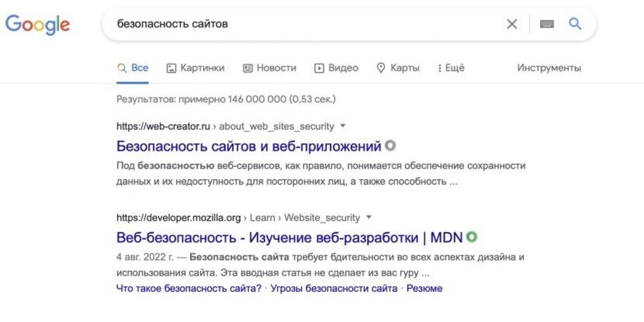This screenshot has width=644, height=322.
Task: Click gray status circle beside web-creator result
Action: 391,145
